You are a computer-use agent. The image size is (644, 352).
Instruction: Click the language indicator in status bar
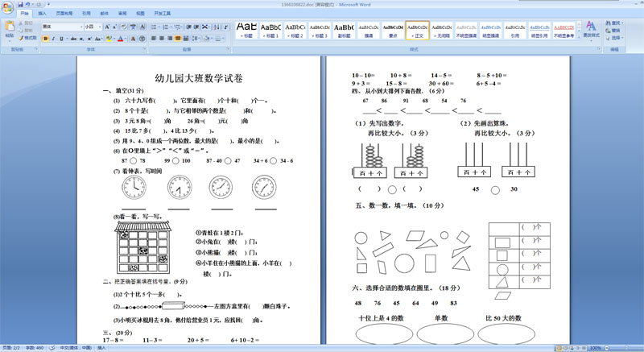click(x=76, y=348)
